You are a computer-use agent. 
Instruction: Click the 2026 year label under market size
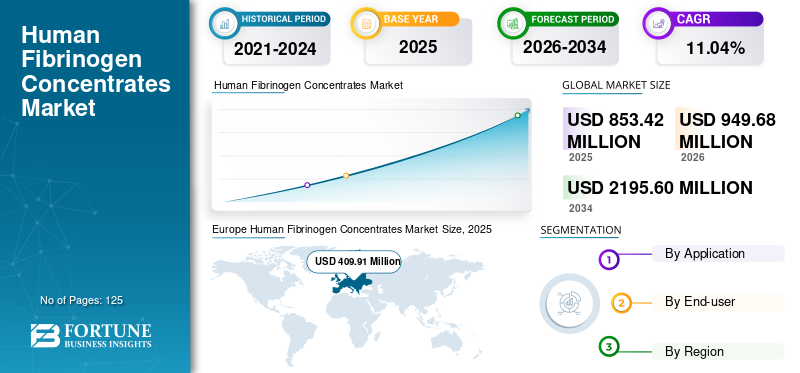pos(692,157)
